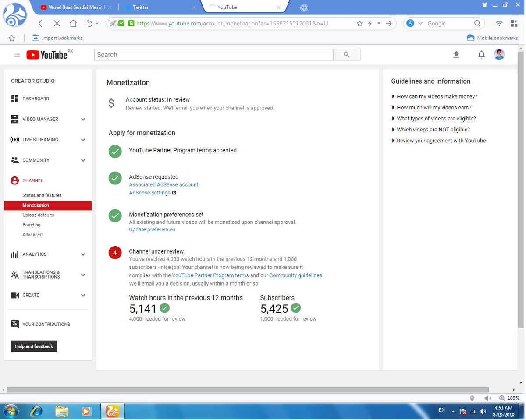The image size is (526, 420).
Task: Click the address bar go arrow
Action: click(x=388, y=24)
